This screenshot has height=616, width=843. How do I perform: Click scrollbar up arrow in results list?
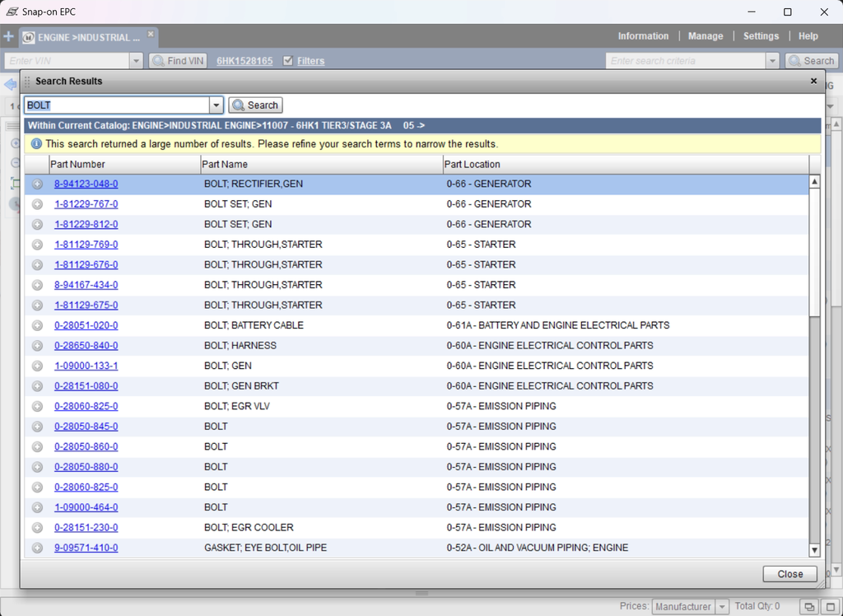point(814,182)
